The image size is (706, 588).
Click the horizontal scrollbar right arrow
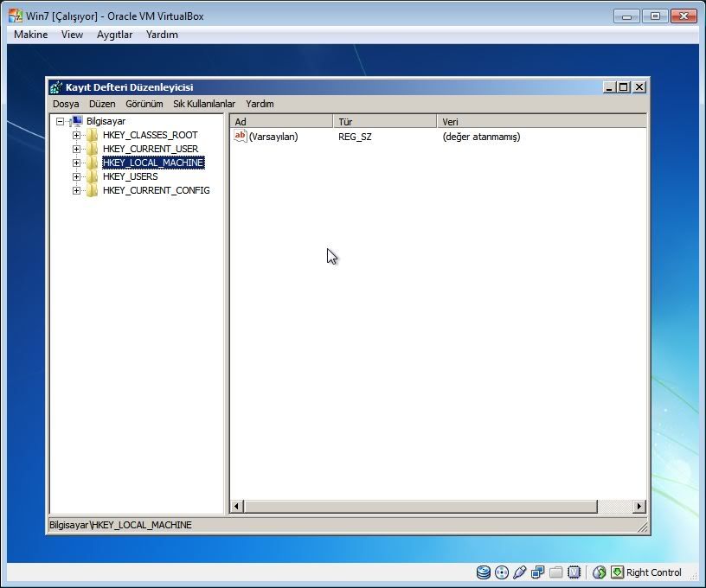tap(639, 507)
